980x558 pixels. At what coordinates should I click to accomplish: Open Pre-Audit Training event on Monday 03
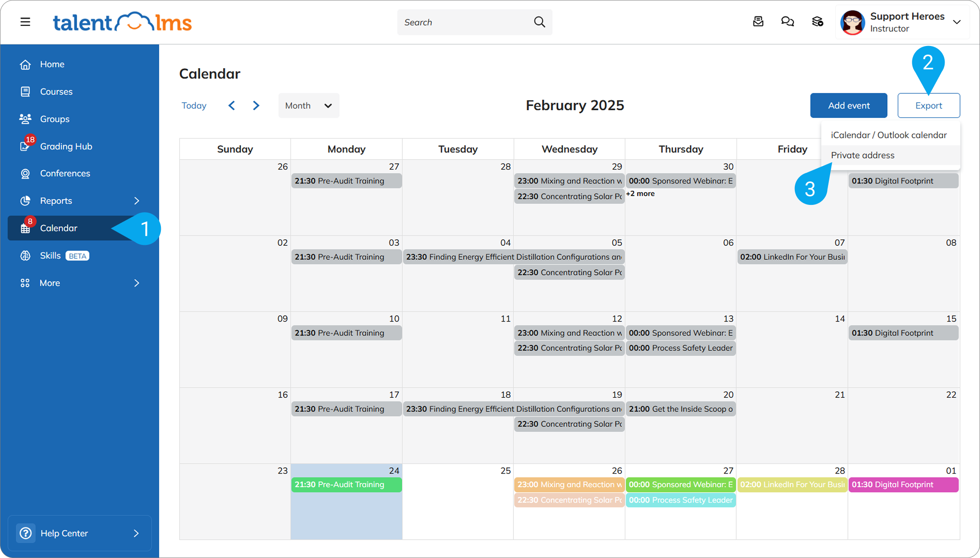(347, 257)
